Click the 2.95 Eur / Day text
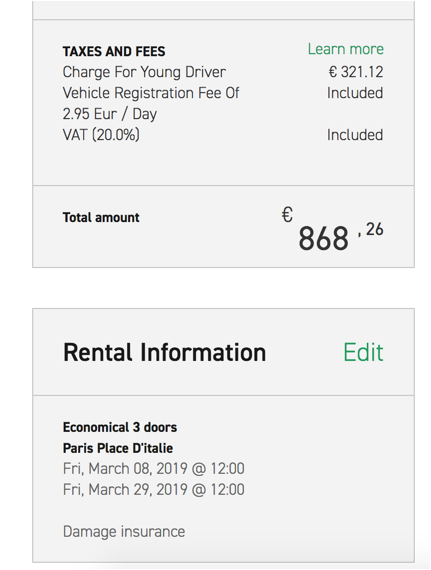The height and width of the screenshot is (570, 431). (x=110, y=114)
